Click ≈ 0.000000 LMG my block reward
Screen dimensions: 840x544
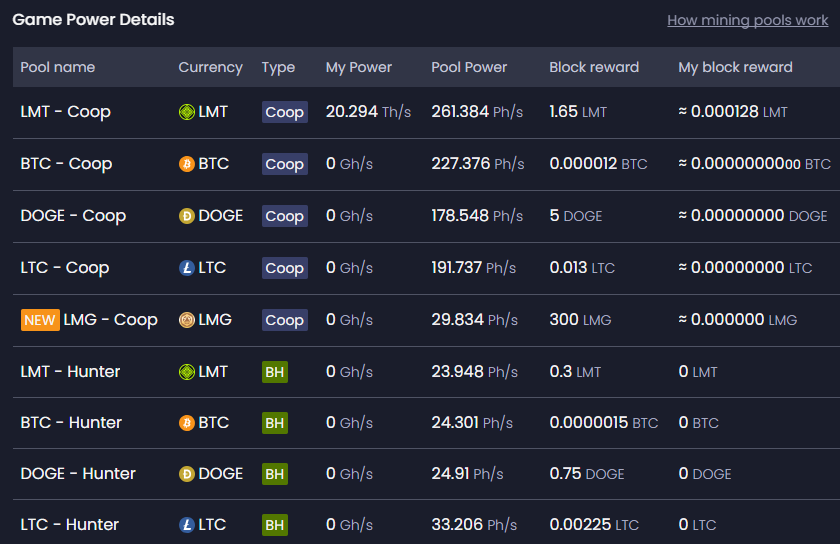738,320
